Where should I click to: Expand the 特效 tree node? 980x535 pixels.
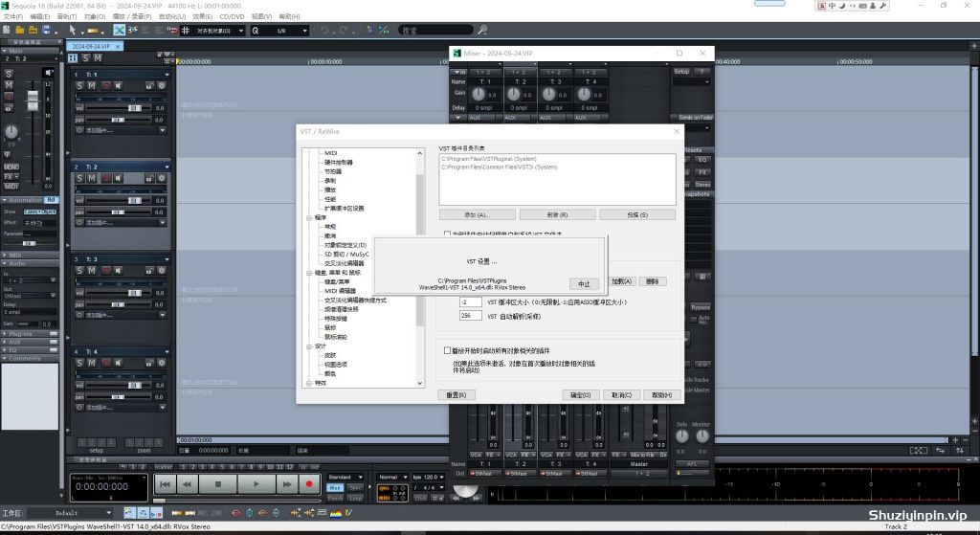pos(309,383)
